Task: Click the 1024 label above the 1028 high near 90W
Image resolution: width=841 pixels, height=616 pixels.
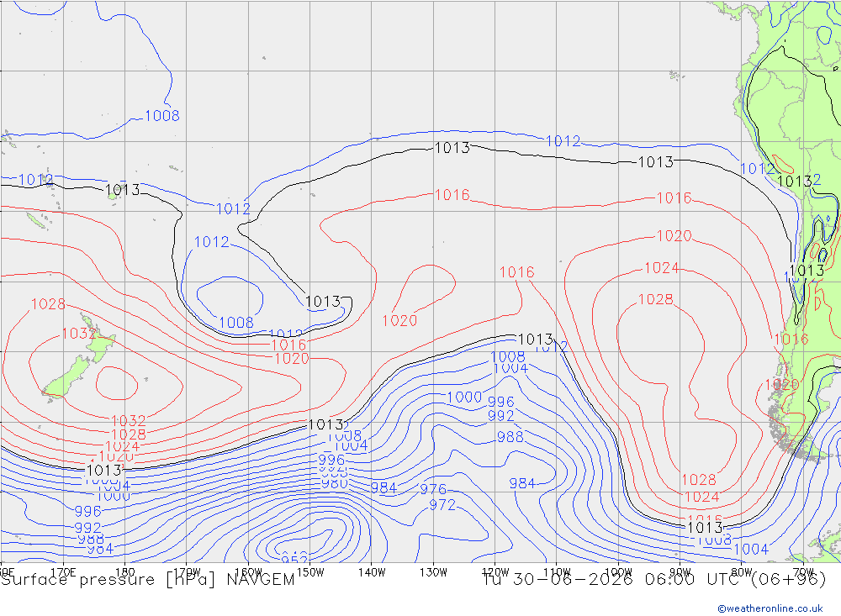Action: (662, 267)
